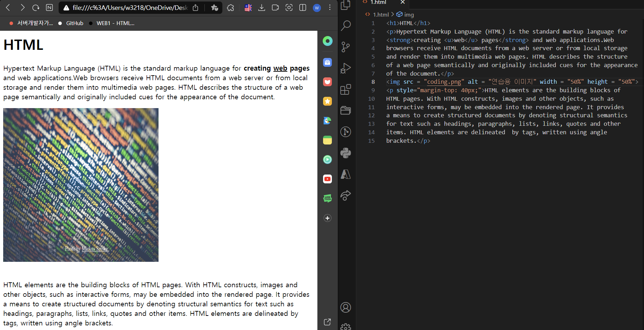Go back in the browser
This screenshot has height=330, width=644.
click(8, 7)
